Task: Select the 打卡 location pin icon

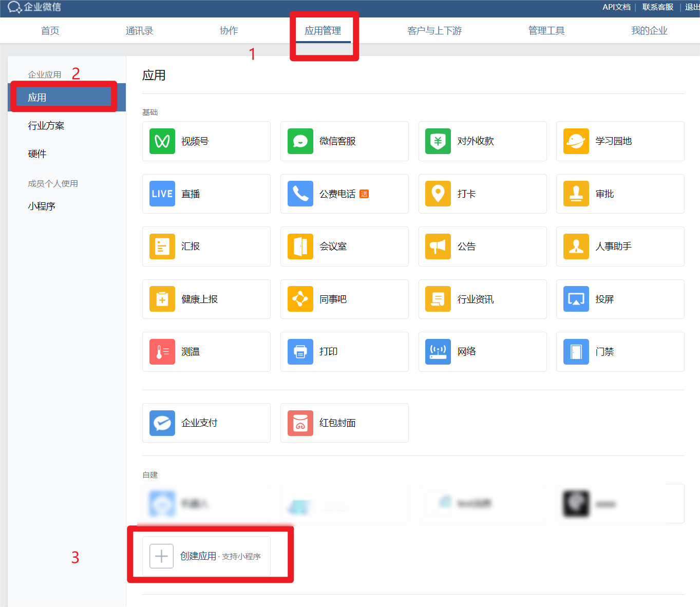Action: coord(438,194)
